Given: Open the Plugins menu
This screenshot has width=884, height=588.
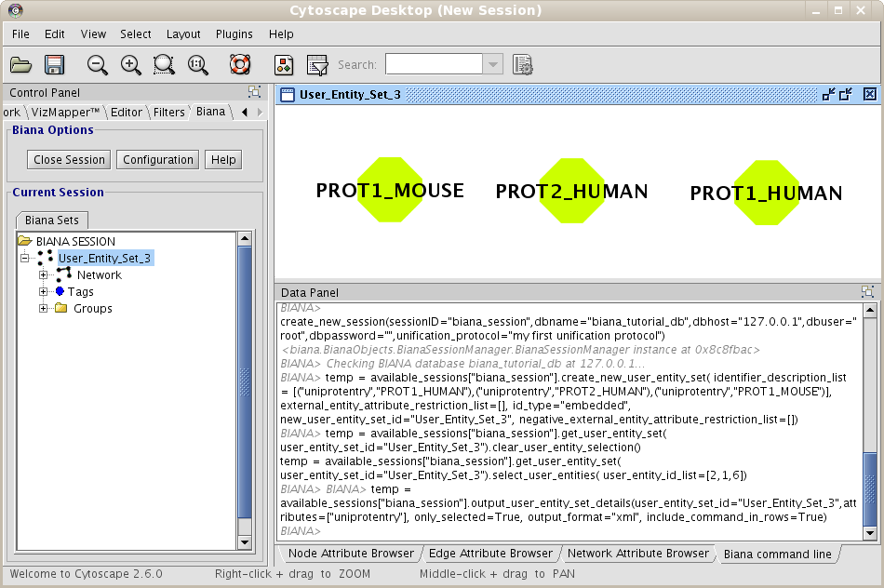Looking at the screenshot, I should 234,34.
